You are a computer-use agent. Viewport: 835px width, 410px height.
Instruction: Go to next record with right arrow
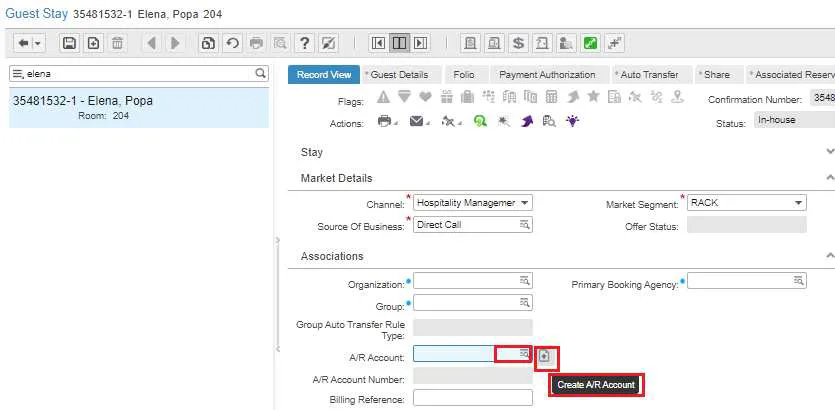175,43
